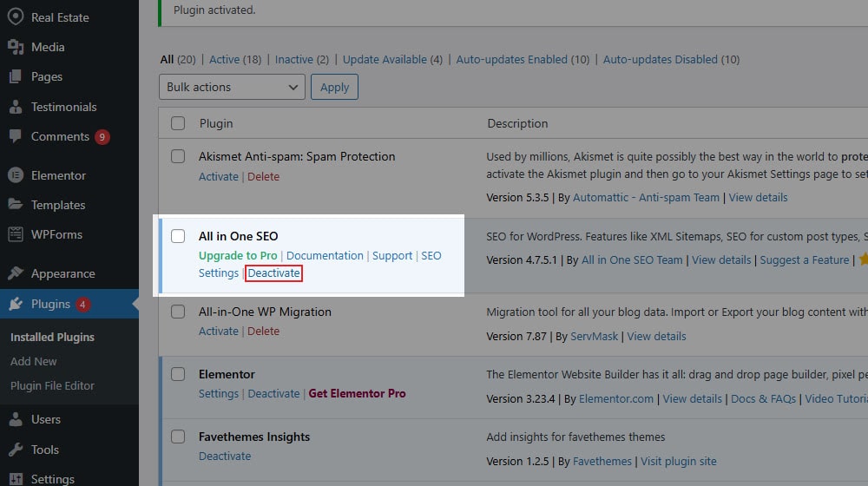The width and height of the screenshot is (868, 486).
Task: Click the Comments badge showing 9
Action: tap(102, 137)
